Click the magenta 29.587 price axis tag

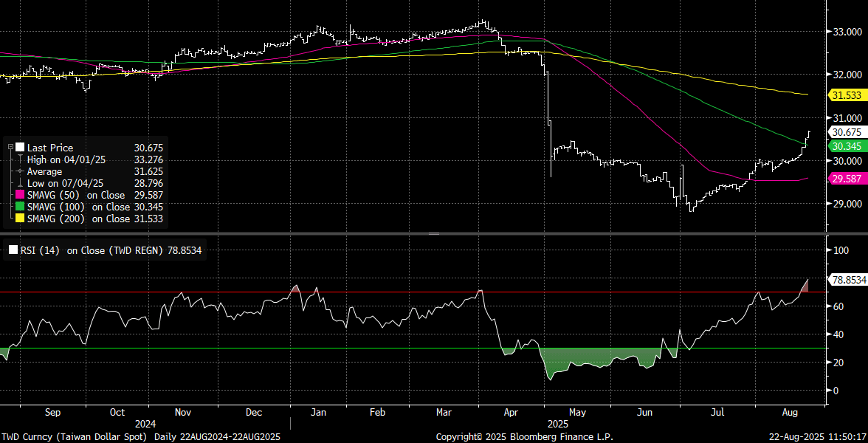pyautogui.click(x=847, y=179)
